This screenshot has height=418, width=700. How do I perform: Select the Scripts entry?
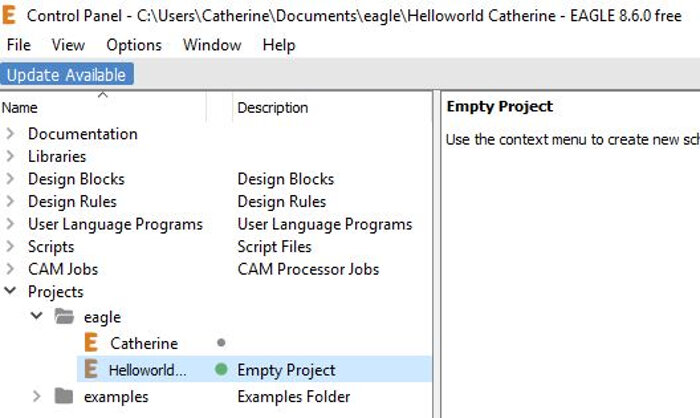tap(51, 247)
